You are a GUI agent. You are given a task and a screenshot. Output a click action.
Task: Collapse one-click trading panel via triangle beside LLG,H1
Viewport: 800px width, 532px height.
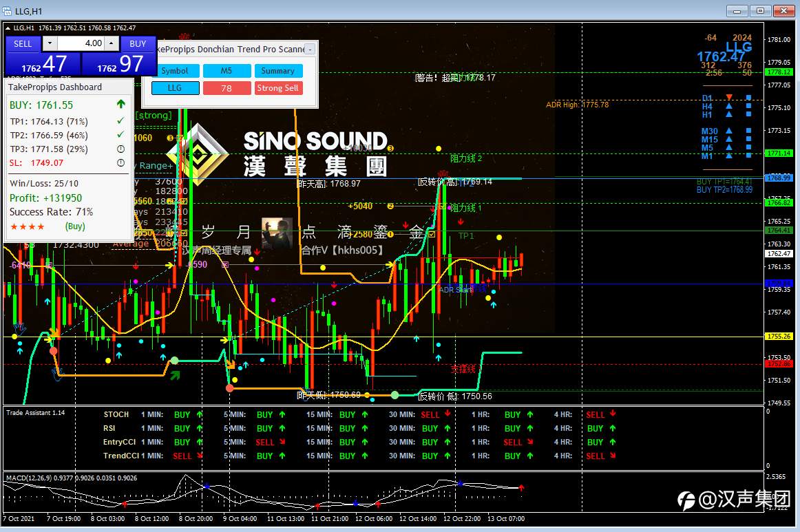[x=8, y=28]
